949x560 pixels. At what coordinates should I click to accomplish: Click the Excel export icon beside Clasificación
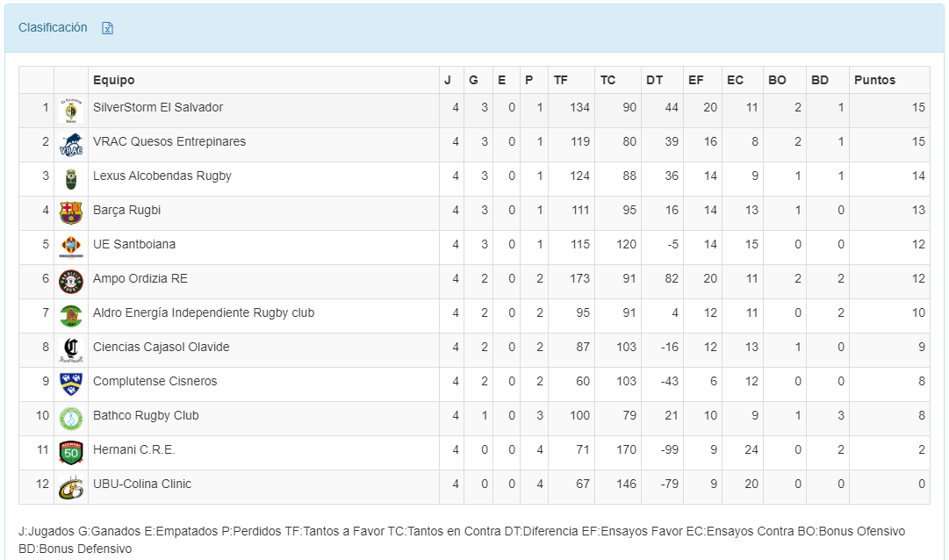click(107, 28)
